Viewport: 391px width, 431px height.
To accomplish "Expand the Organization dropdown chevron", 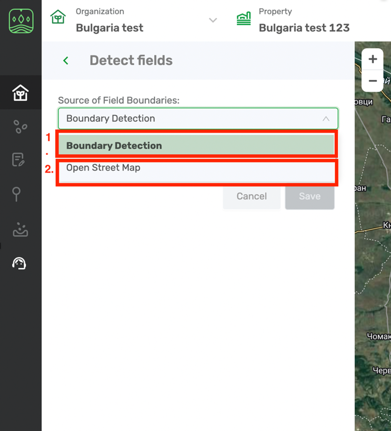I will pos(213,20).
